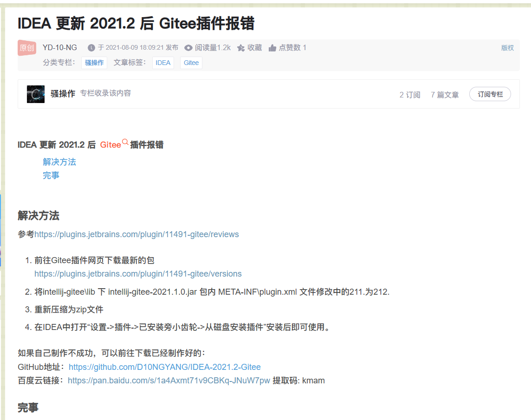
Task: Click the 专栏收录该内容 caption
Action: [105, 93]
